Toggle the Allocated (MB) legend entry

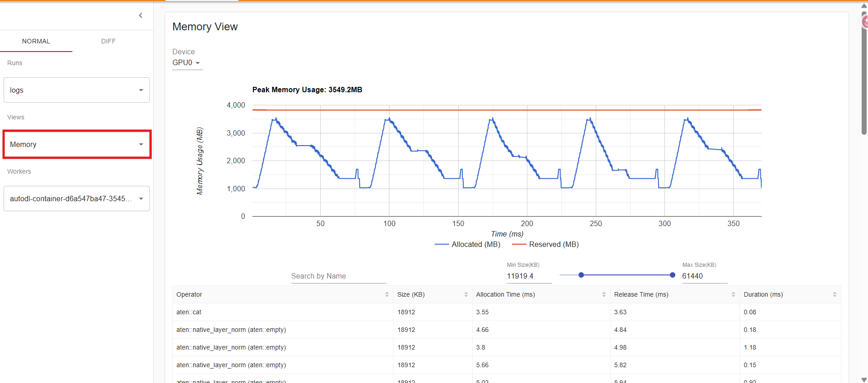click(468, 244)
